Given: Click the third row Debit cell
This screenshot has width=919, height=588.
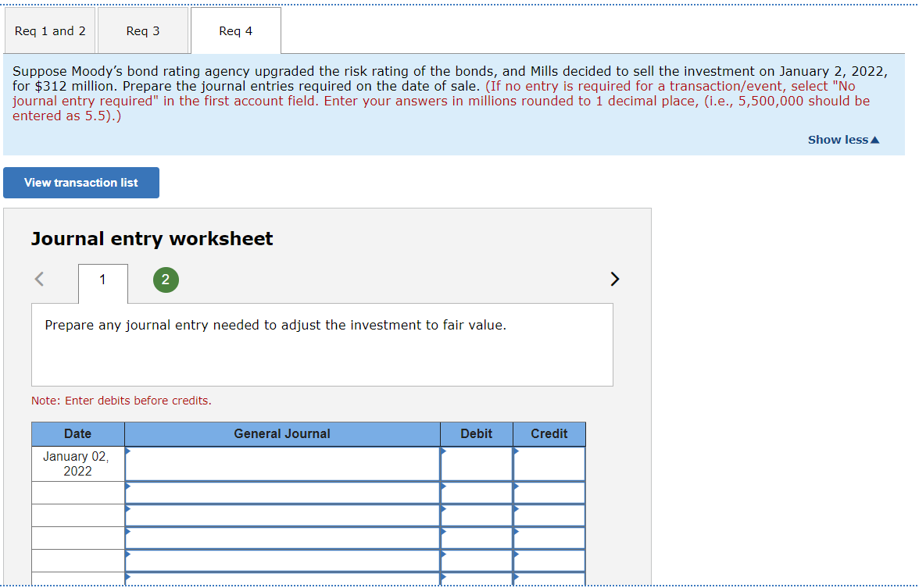Looking at the screenshot, I should coord(477,515).
